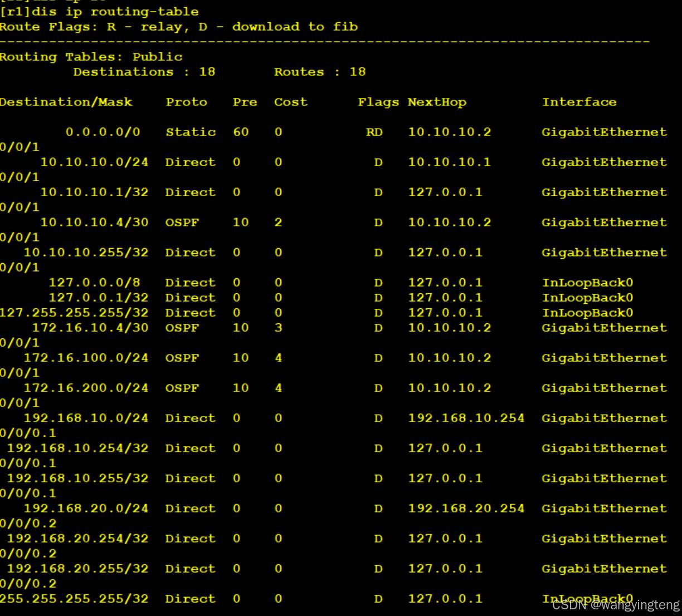This screenshot has height=616, width=682.
Task: Click the 'NextHop' column header
Action: click(x=437, y=101)
